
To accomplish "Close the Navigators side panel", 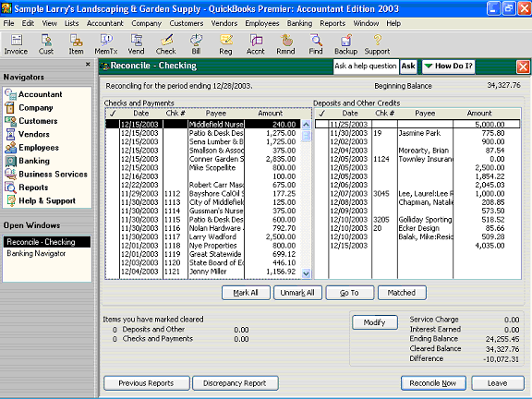I will coord(88,64).
